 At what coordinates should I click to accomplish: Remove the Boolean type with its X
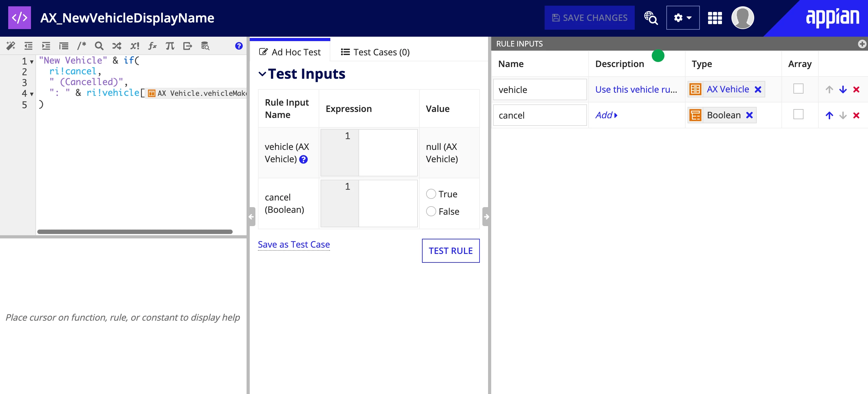749,115
